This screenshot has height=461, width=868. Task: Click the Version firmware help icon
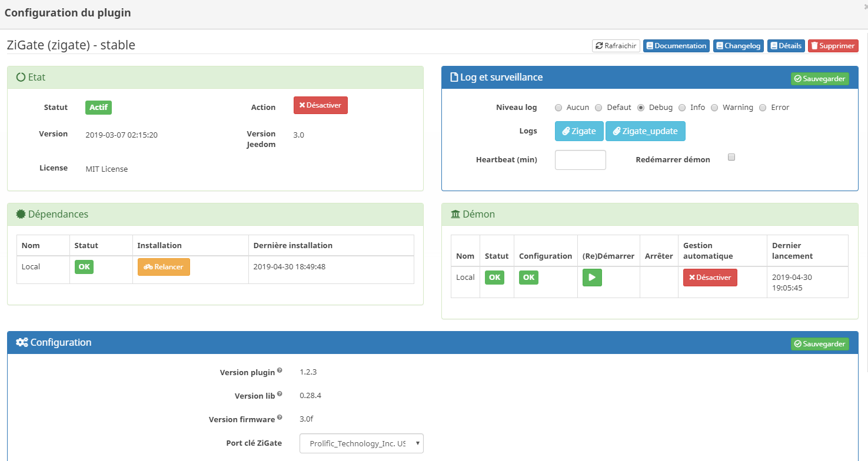[x=280, y=417]
